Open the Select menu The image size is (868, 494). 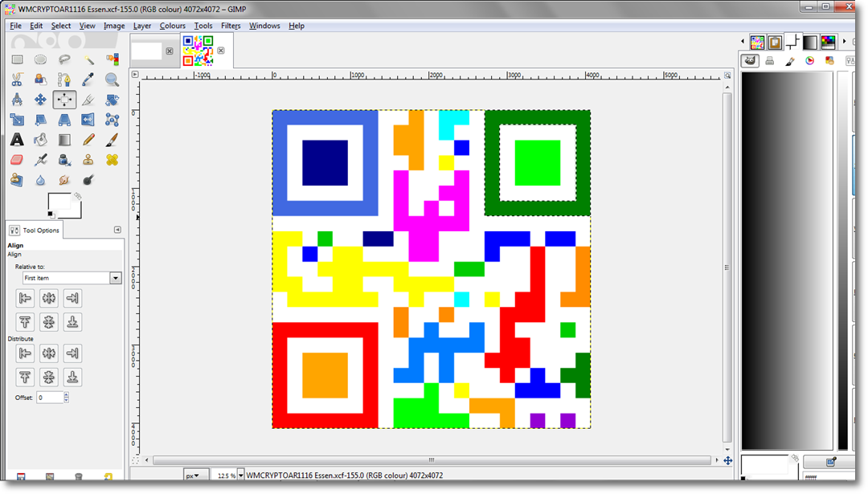pyautogui.click(x=61, y=26)
